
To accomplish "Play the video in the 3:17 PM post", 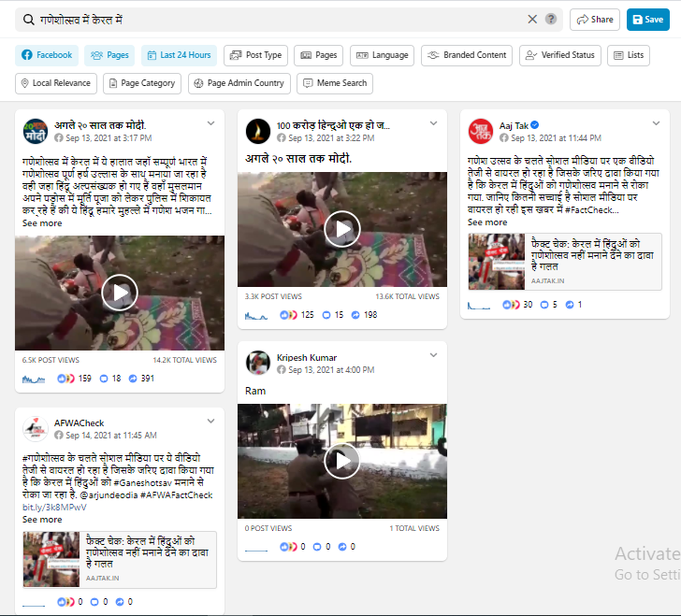I will 120,293.
